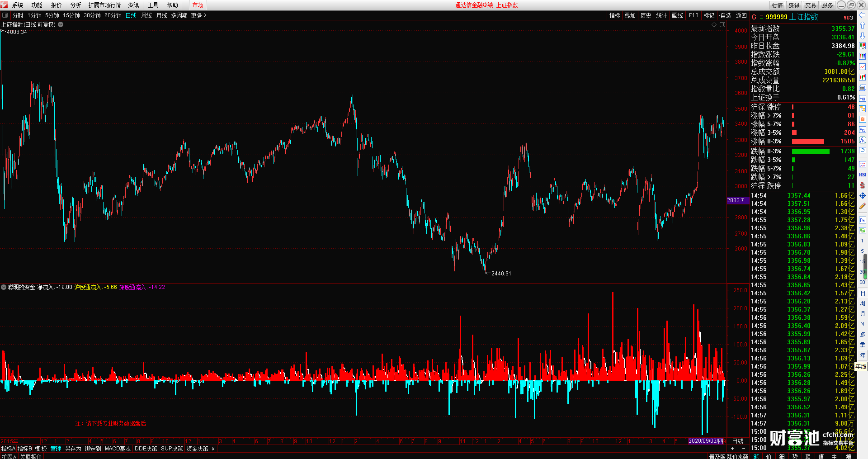Click the blue four-way move arrows icon
868x459 pixels.
[863, 195]
